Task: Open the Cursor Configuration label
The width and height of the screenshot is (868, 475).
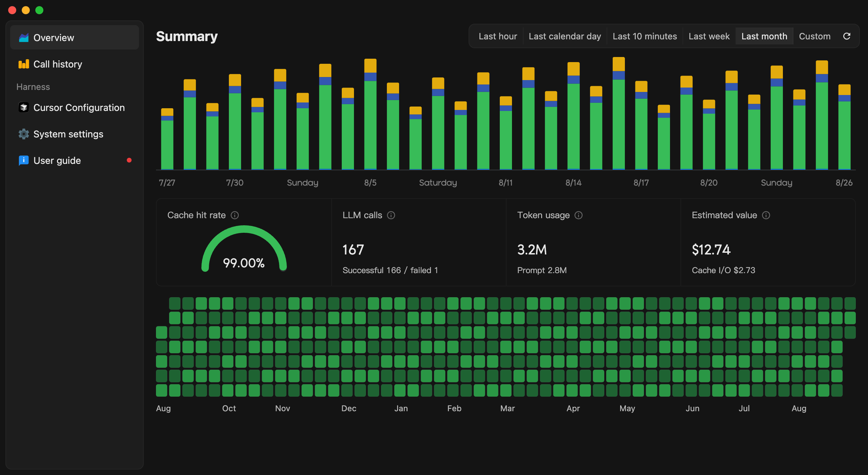Action: point(79,108)
